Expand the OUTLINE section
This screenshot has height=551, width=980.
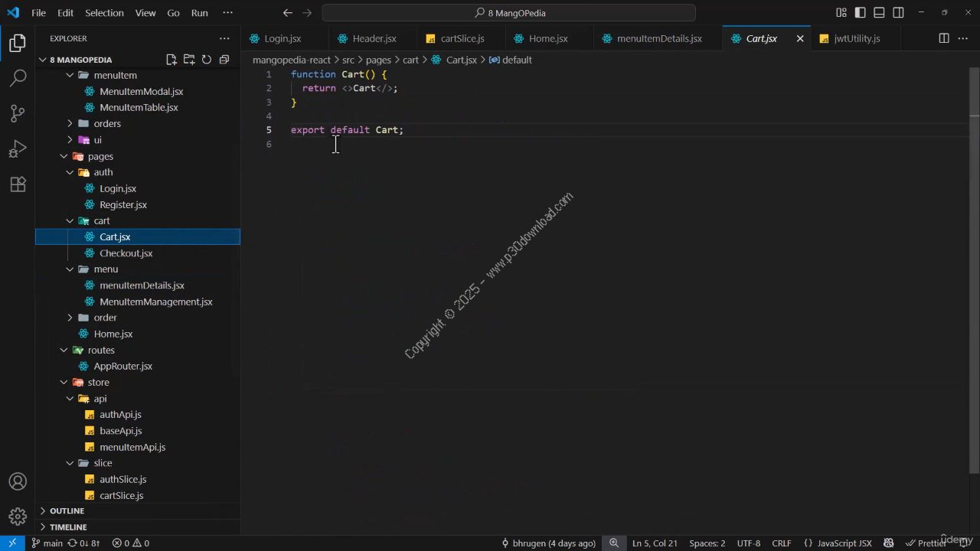pyautogui.click(x=67, y=510)
